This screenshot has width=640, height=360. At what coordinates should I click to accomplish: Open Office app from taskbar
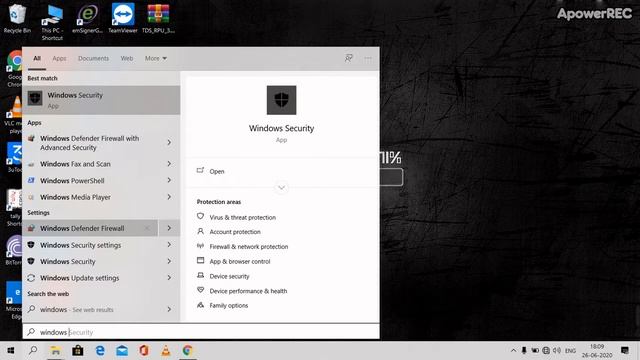click(144, 351)
